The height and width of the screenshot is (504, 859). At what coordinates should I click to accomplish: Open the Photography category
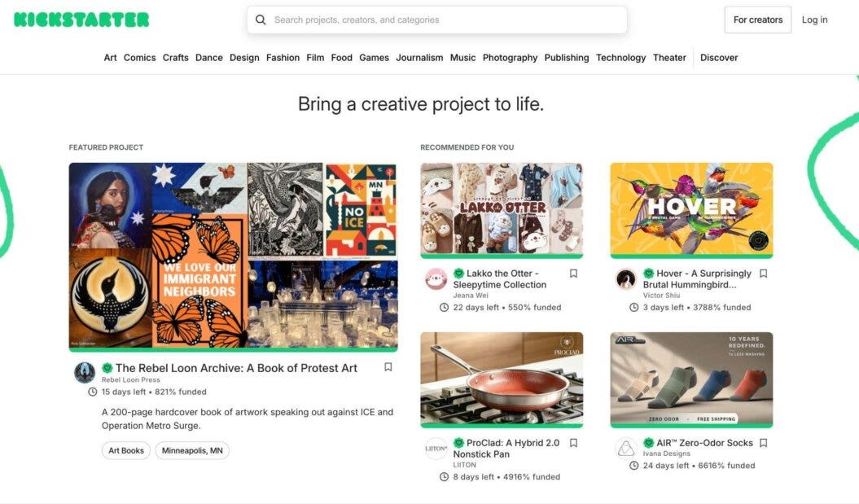pyautogui.click(x=510, y=58)
